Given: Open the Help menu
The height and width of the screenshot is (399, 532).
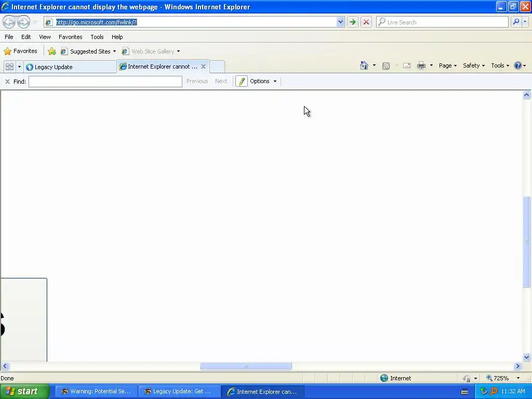Looking at the screenshot, I should (117, 37).
